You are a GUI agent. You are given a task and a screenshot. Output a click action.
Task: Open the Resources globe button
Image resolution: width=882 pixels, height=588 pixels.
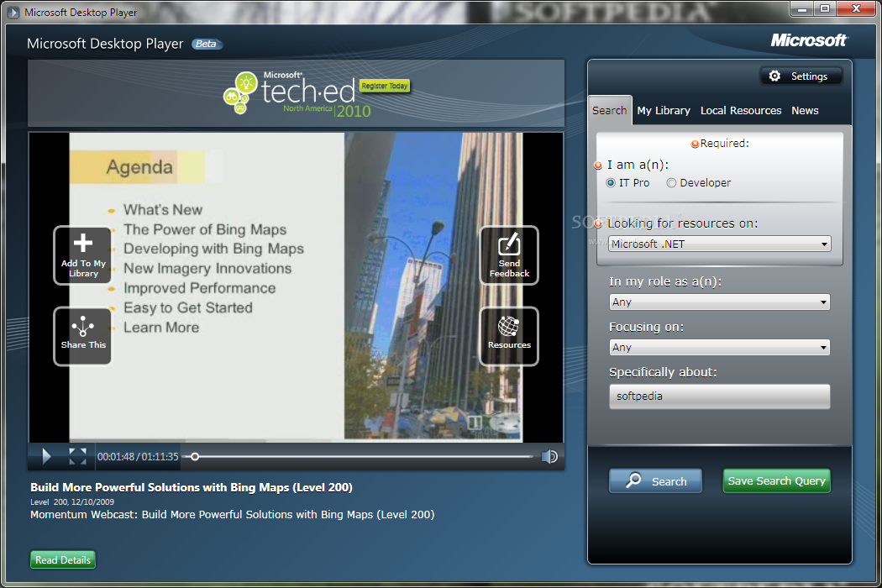(509, 336)
